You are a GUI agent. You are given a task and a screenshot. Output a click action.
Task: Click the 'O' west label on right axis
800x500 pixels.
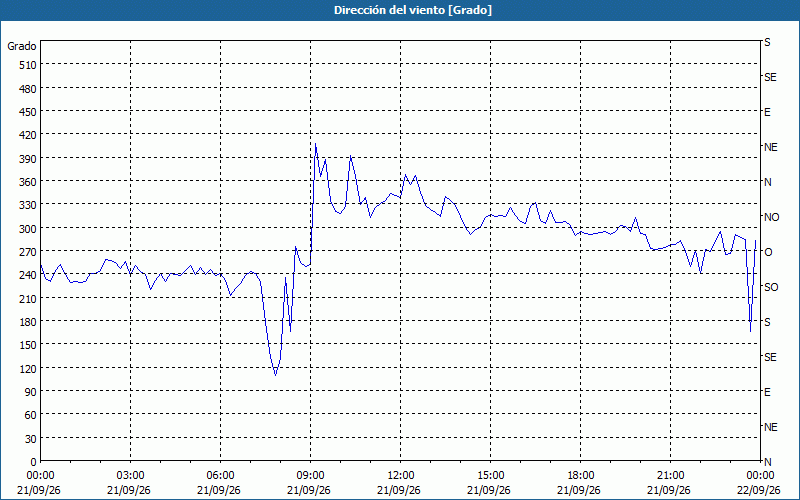(767, 252)
